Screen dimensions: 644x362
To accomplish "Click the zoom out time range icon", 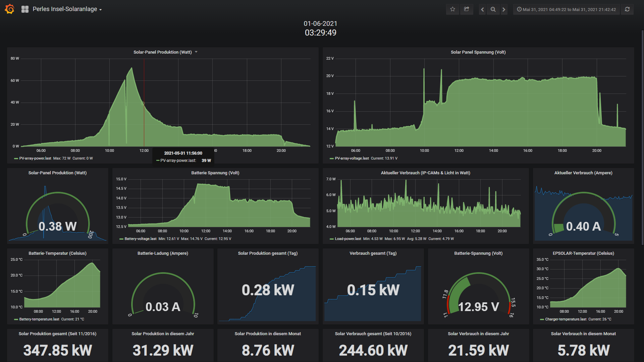I will (493, 9).
